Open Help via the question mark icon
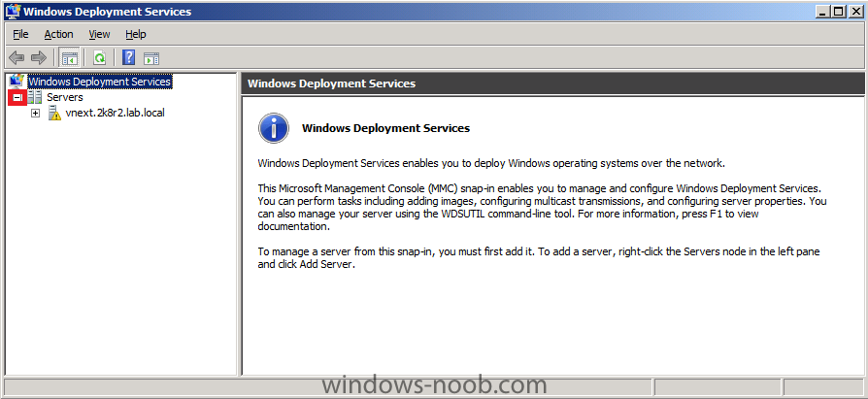 [x=129, y=57]
